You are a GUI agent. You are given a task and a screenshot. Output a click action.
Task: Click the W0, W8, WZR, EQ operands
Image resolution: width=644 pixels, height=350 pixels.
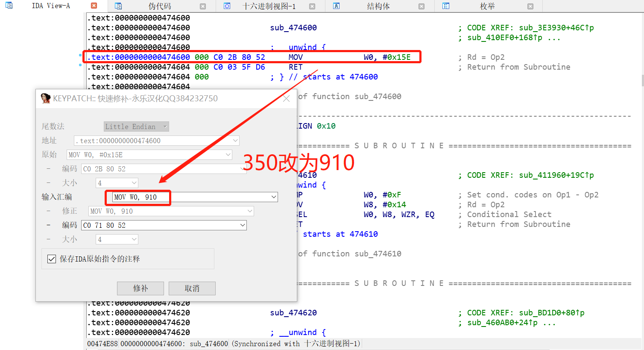click(x=399, y=215)
